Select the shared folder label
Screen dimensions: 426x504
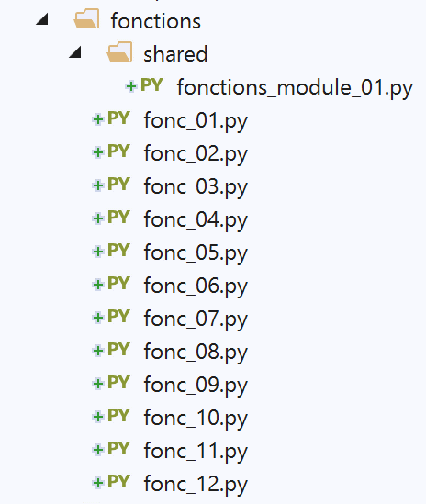(175, 54)
